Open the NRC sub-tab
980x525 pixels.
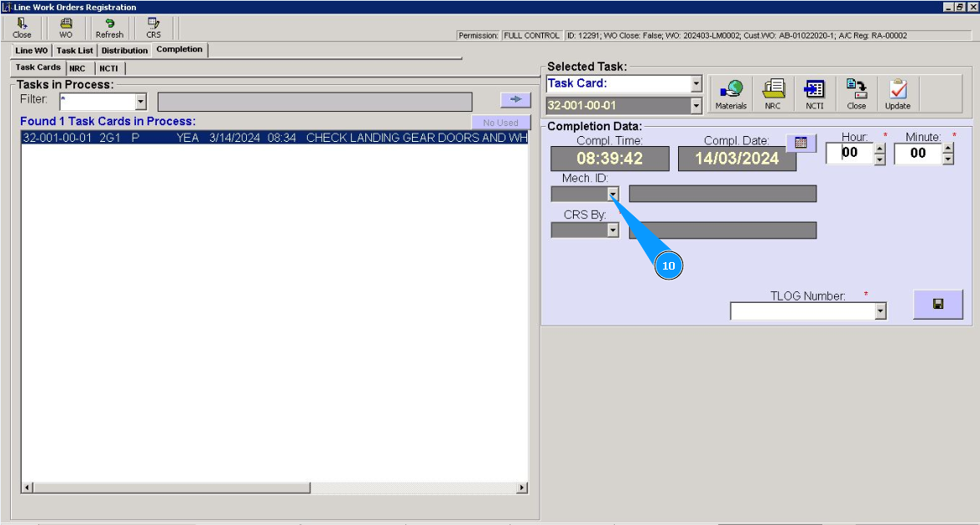[78, 68]
